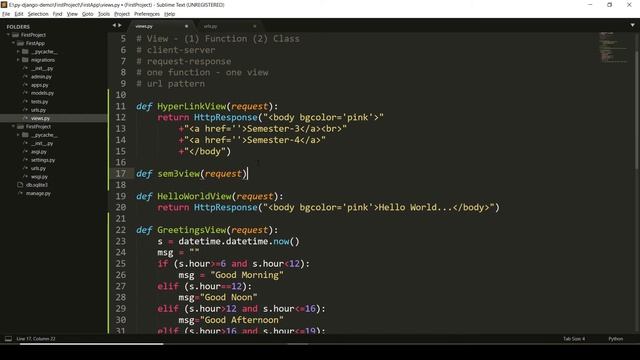The height and width of the screenshot is (360, 640).
Task: Open the Preferences menu
Action: [x=147, y=14]
